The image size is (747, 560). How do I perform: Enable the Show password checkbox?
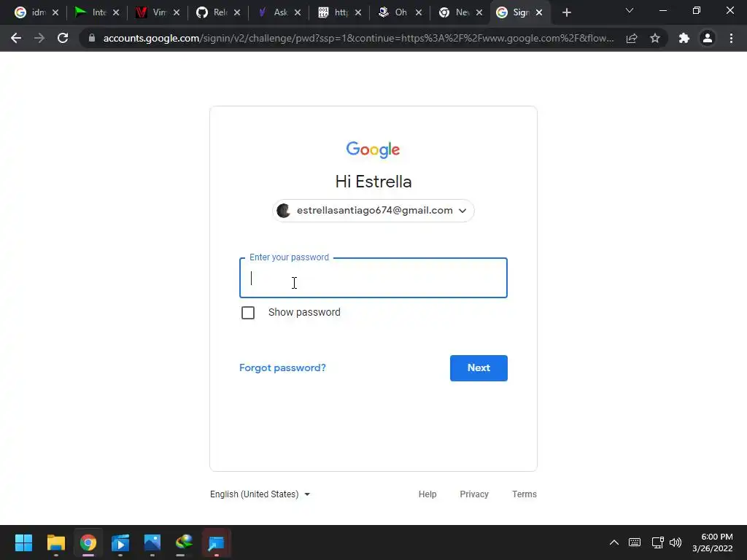pos(248,313)
